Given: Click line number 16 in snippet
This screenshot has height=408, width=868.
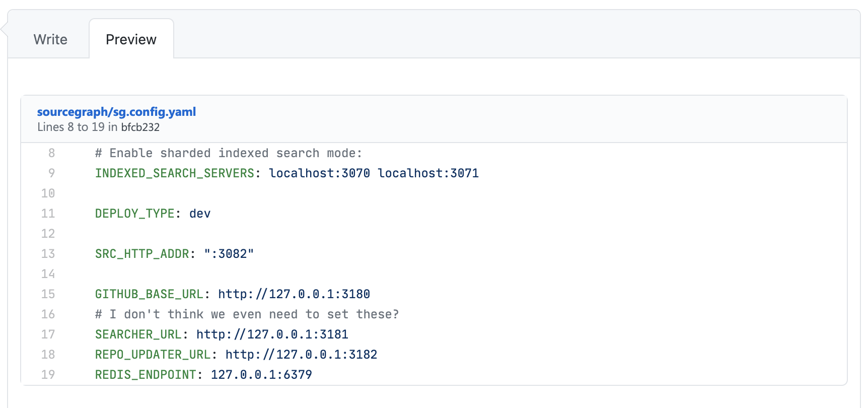Looking at the screenshot, I should 48,314.
